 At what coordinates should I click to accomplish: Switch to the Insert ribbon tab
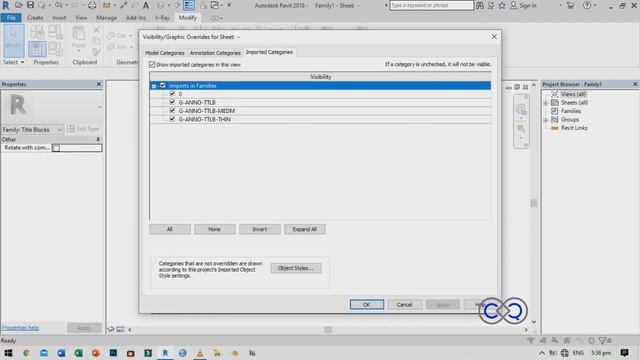click(59, 18)
